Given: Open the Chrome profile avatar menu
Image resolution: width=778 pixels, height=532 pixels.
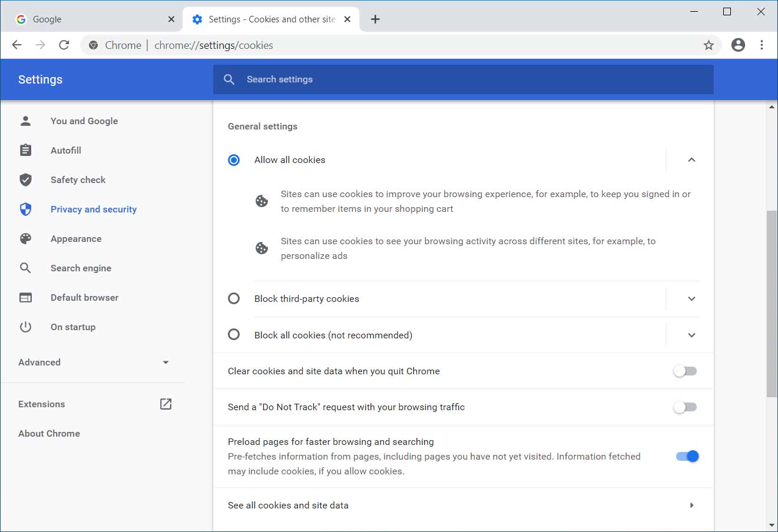Looking at the screenshot, I should coord(738,45).
